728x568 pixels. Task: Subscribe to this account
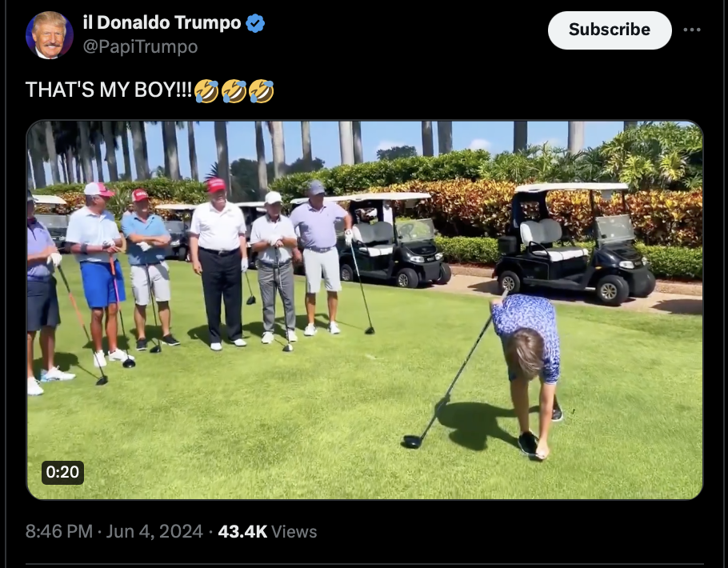coord(610,30)
